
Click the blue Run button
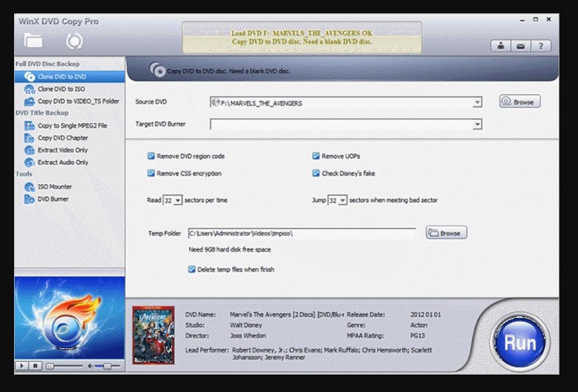point(520,342)
